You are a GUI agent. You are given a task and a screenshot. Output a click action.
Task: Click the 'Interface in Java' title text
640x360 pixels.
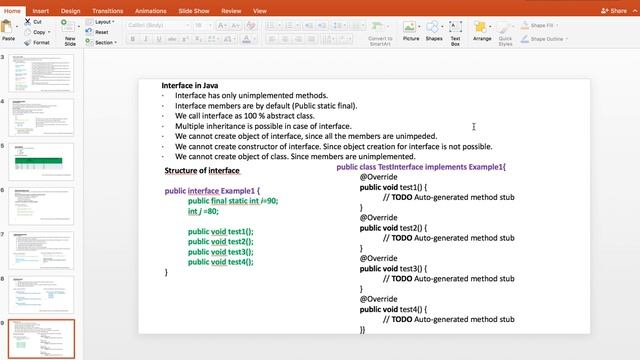coord(190,85)
